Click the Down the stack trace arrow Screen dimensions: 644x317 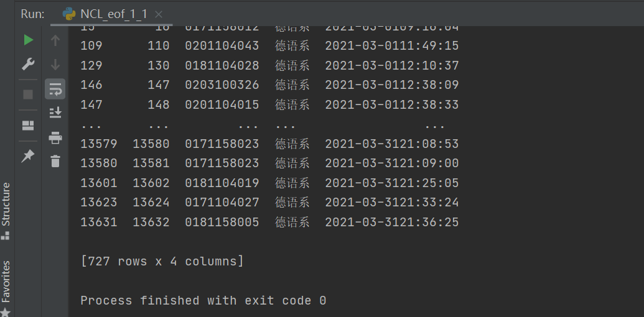pos(55,65)
